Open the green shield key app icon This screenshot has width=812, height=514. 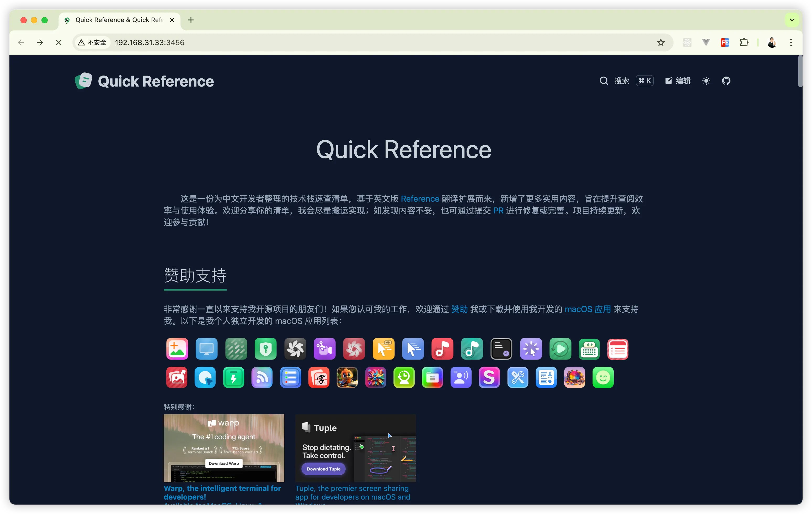coord(265,349)
